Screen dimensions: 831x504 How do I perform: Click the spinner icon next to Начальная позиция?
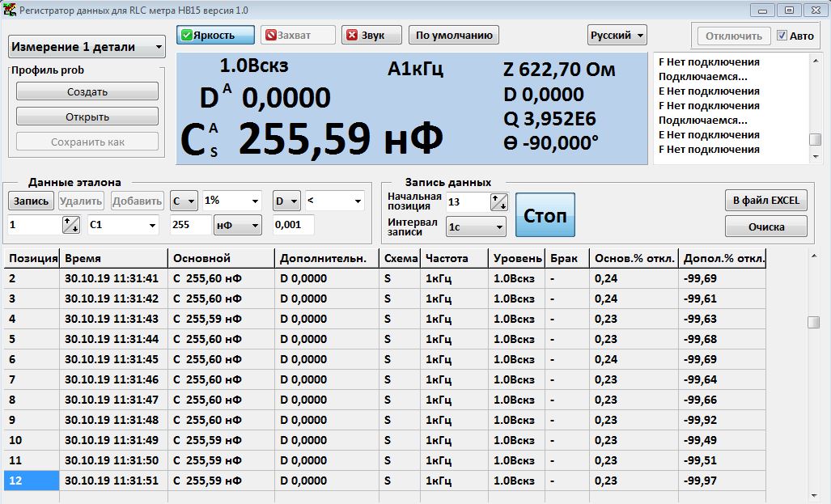[x=499, y=202]
